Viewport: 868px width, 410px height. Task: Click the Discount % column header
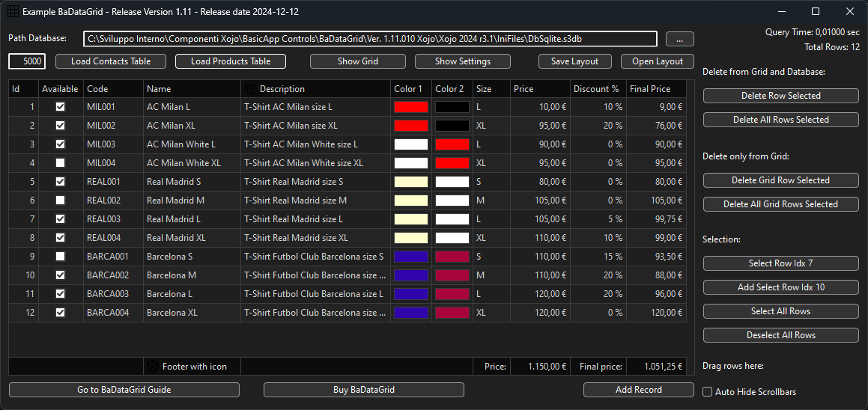click(597, 89)
